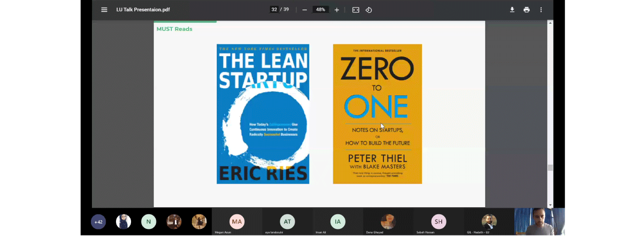The height and width of the screenshot is (236, 644).
Task: Click the Lean Startup book cover
Action: coord(263,114)
